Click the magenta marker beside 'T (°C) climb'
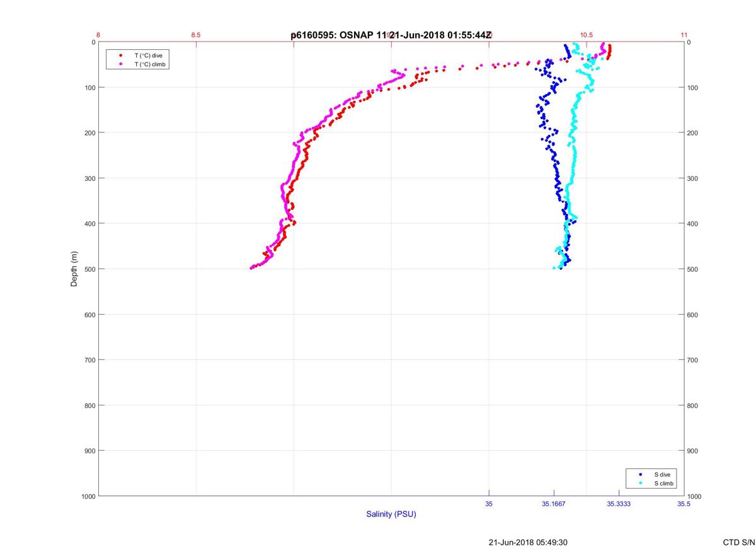This screenshot has height=558, width=756. pyautogui.click(x=120, y=64)
